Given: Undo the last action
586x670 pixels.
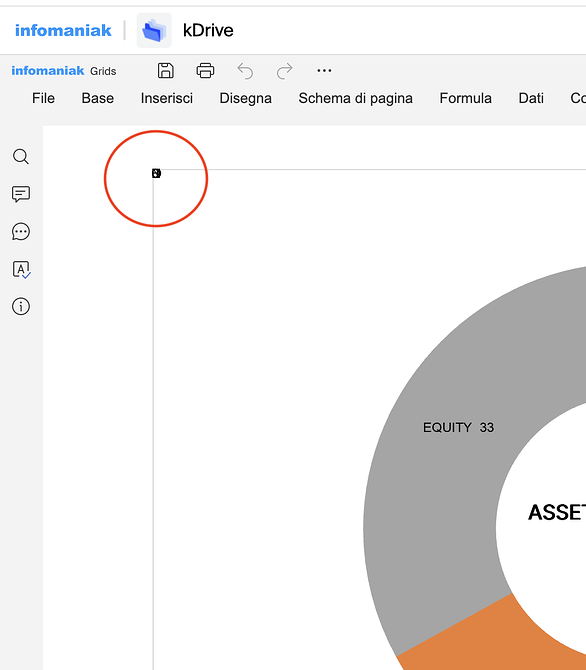Looking at the screenshot, I should pos(245,71).
